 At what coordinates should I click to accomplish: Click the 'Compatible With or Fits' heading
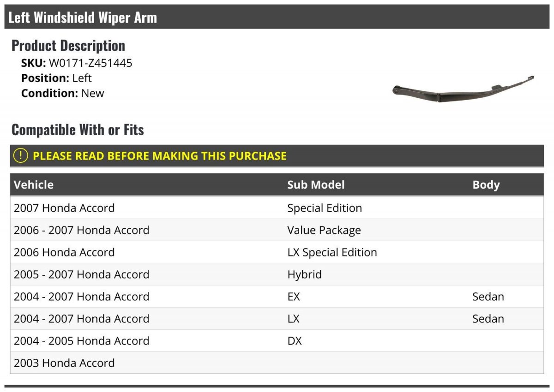coord(78,130)
